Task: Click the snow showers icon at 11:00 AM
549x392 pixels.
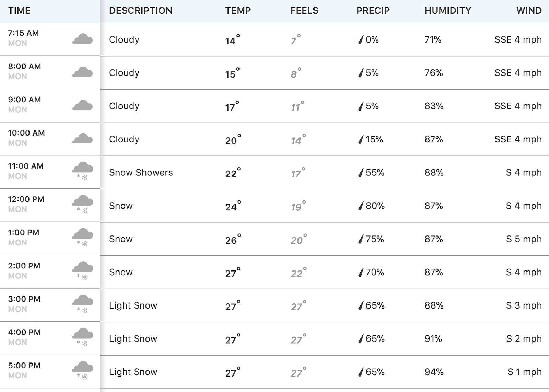Action: pyautogui.click(x=82, y=171)
